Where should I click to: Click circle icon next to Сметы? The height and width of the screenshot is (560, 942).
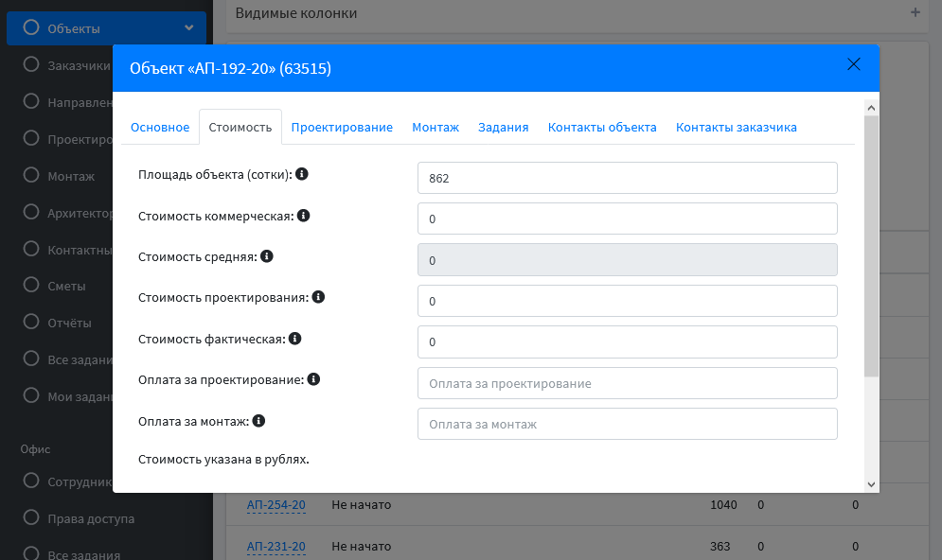[31, 285]
